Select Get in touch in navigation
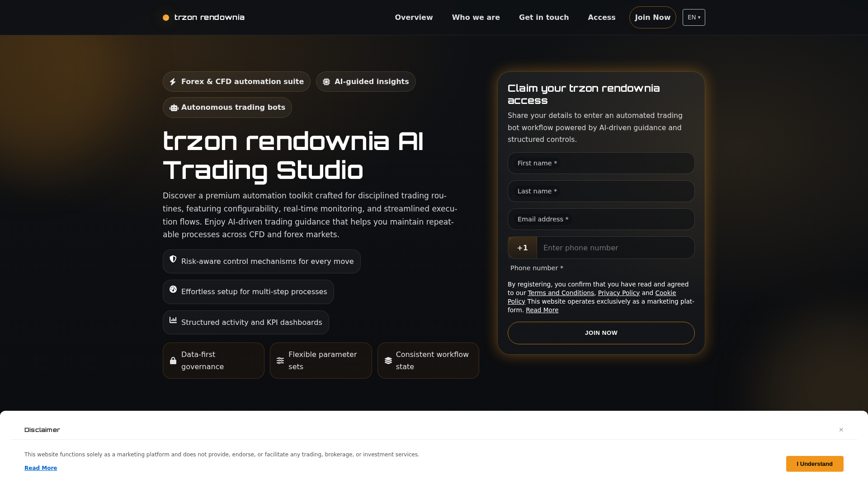The height and width of the screenshot is (488, 868). 544,18
